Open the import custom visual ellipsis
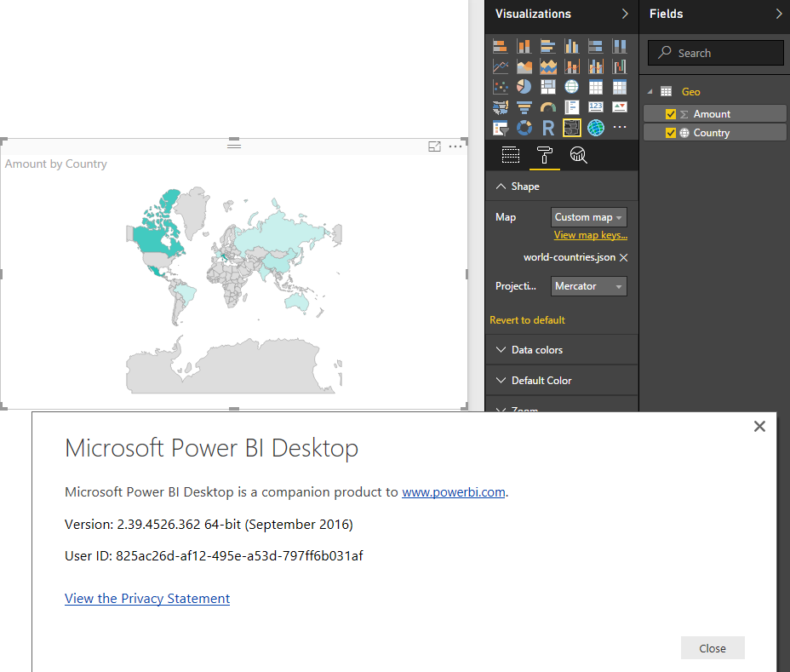790x672 pixels. [620, 127]
